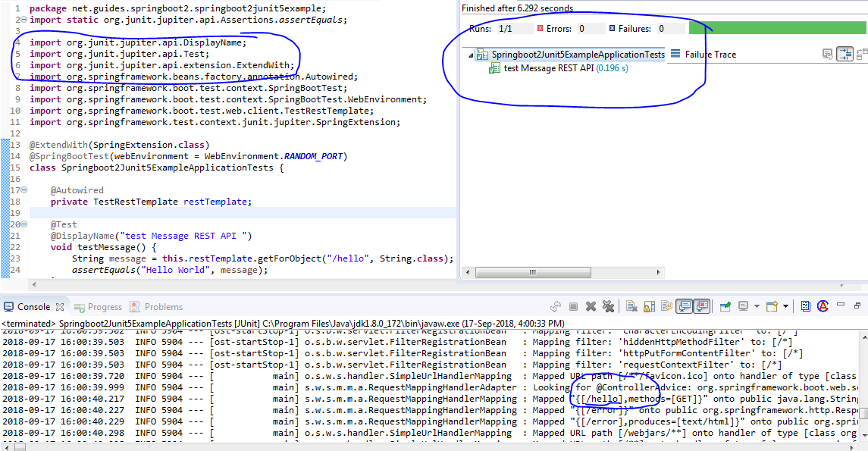Remove the terminated launch
The height and width of the screenshot is (451, 868).
(x=591, y=306)
